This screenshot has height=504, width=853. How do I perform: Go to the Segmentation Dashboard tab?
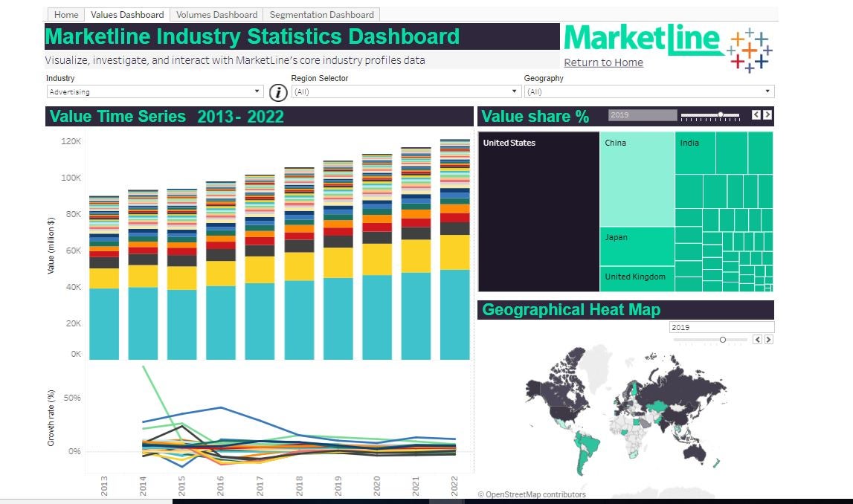pos(321,15)
